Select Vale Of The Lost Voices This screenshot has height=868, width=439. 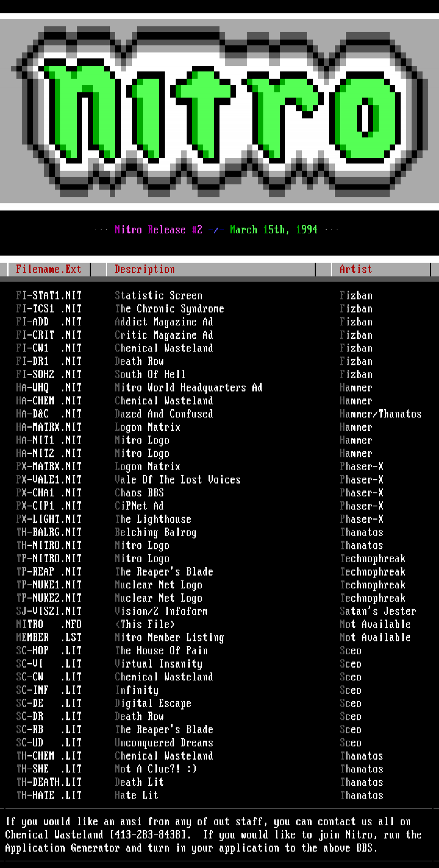tap(177, 479)
